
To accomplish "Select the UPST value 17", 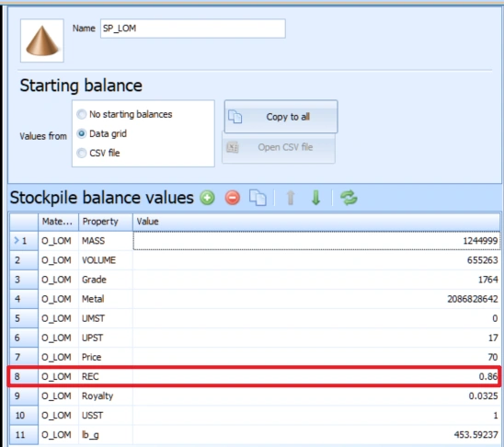I will 316,338.
